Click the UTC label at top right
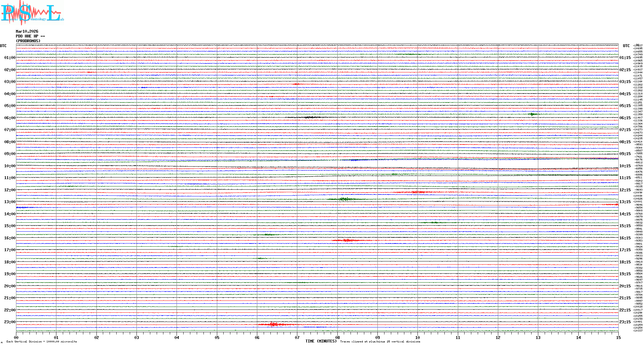Screen dimensions: 644x346 [x=626, y=46]
